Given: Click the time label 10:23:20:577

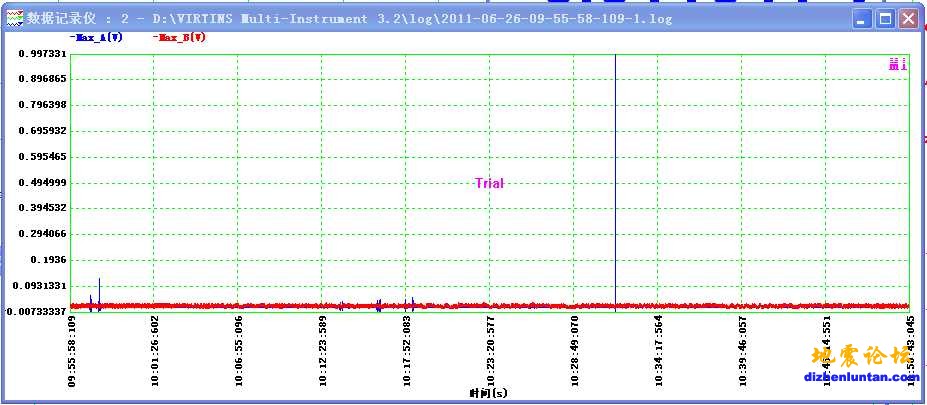Looking at the screenshot, I should click(x=491, y=350).
